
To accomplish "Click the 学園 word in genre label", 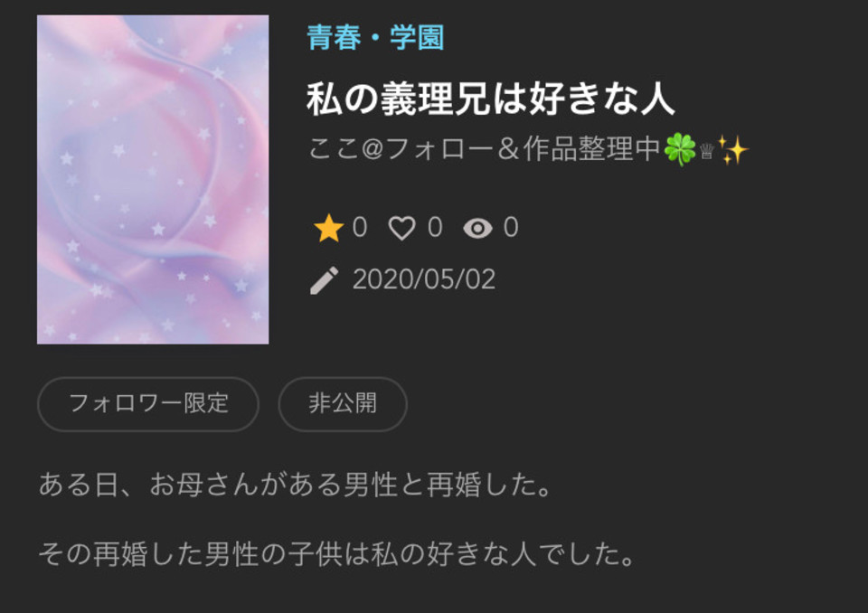I will pos(417,38).
